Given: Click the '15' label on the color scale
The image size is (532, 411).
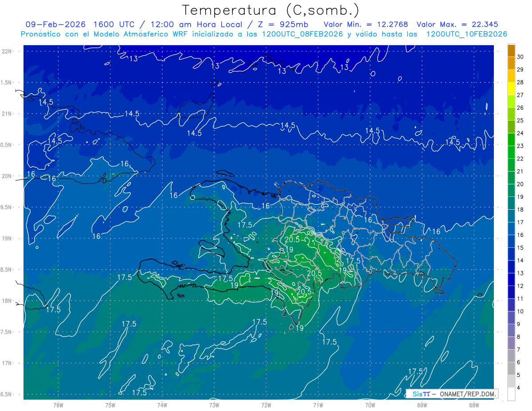Looking at the screenshot, I should (520, 248).
